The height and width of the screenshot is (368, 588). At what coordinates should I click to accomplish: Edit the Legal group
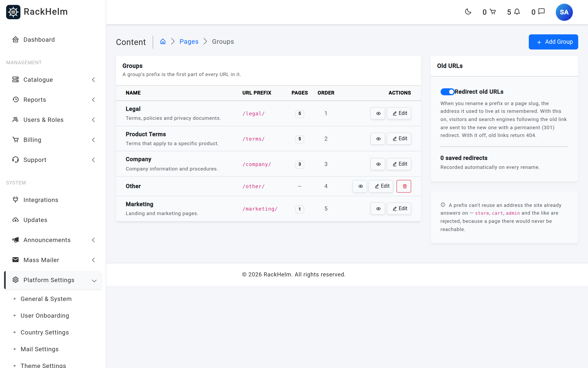click(x=399, y=113)
